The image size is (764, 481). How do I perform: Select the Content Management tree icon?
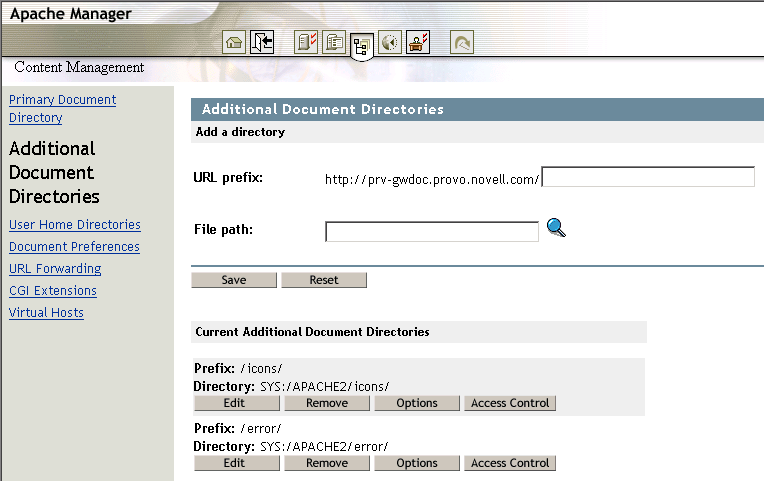pos(362,45)
